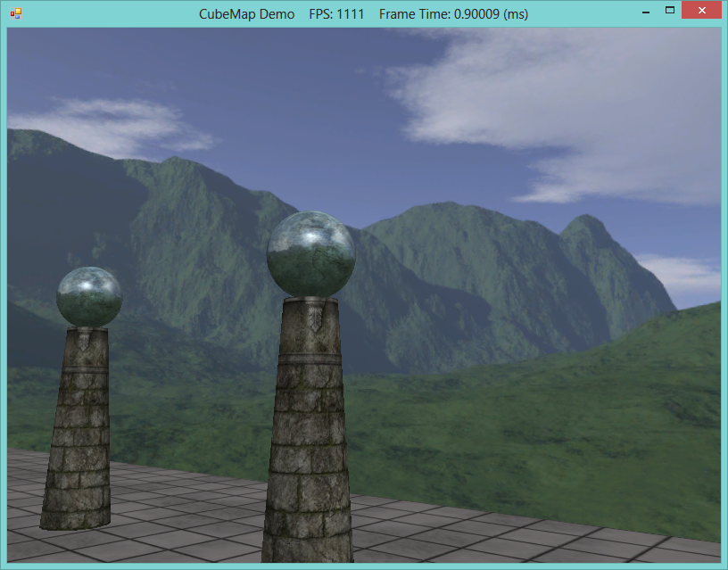Click the CubeMap Demo application icon
Viewport: 728px width, 570px height.
coord(14,12)
